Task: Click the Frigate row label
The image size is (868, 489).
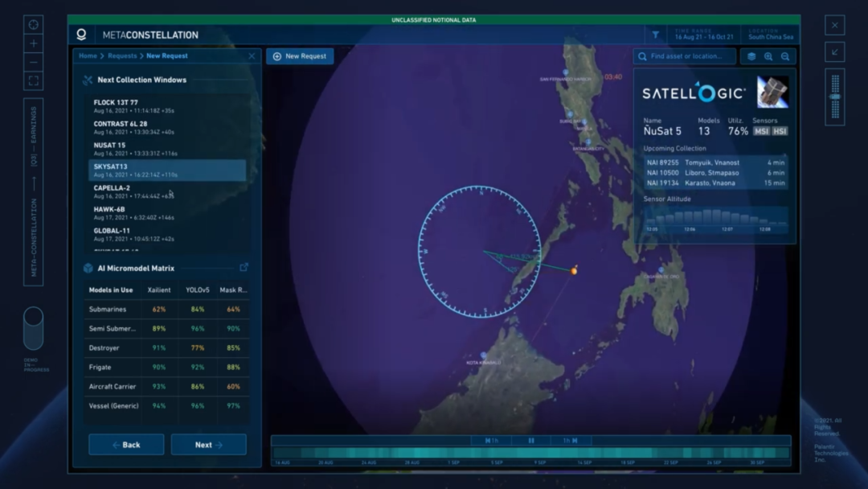Action: 100,368
